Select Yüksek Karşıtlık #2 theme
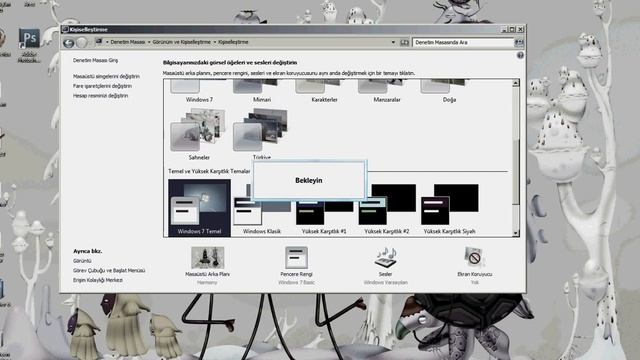The image size is (640, 360). coord(387,209)
